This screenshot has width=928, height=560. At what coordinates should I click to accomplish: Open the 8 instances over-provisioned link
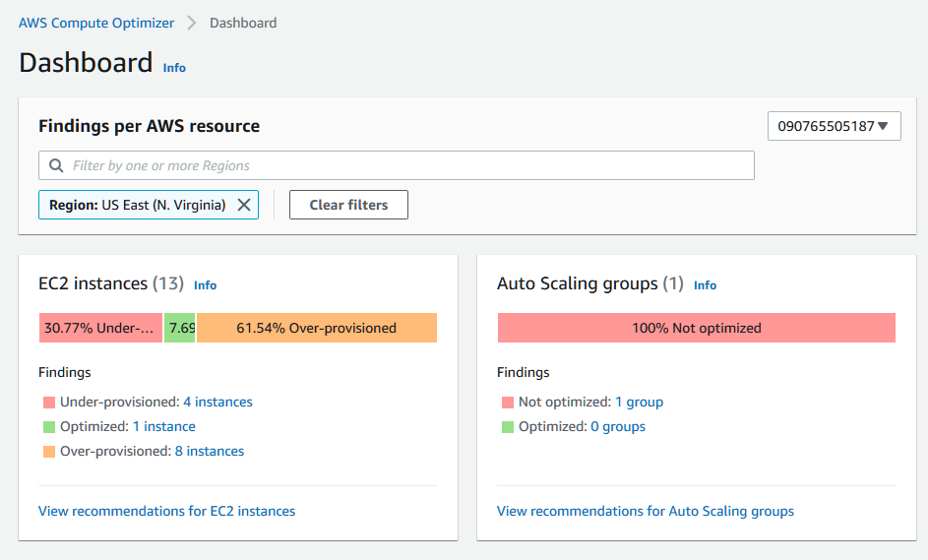point(210,451)
